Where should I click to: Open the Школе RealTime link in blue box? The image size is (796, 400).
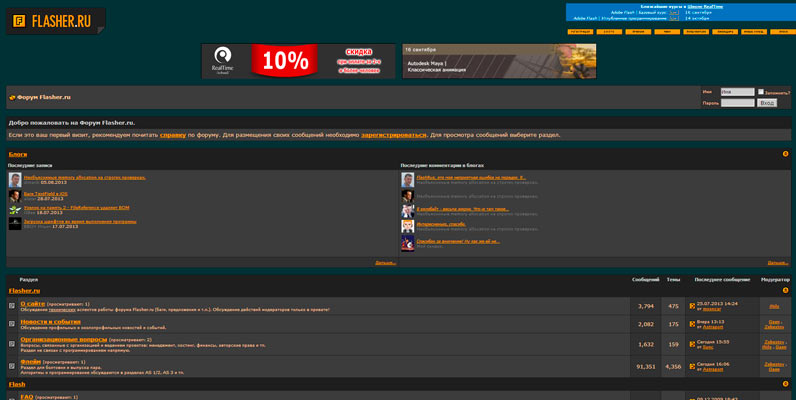(705, 7)
